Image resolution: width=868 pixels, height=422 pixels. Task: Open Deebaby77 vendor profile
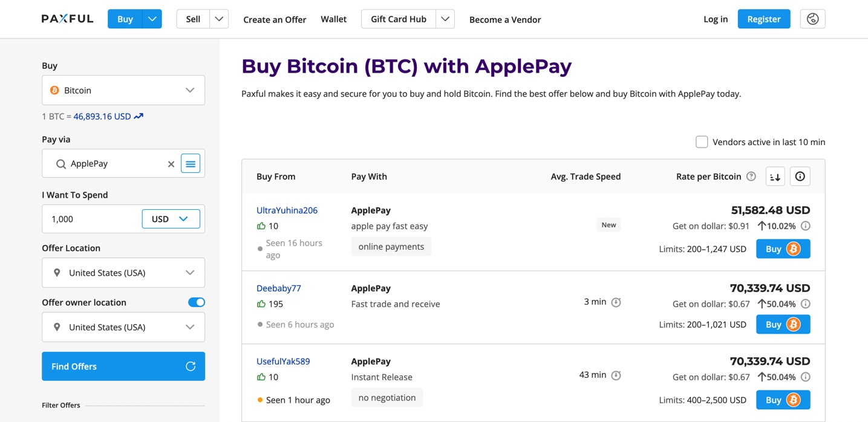point(279,288)
